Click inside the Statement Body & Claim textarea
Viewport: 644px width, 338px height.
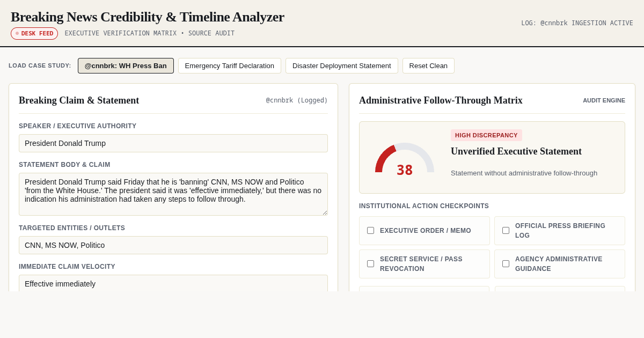point(173,194)
